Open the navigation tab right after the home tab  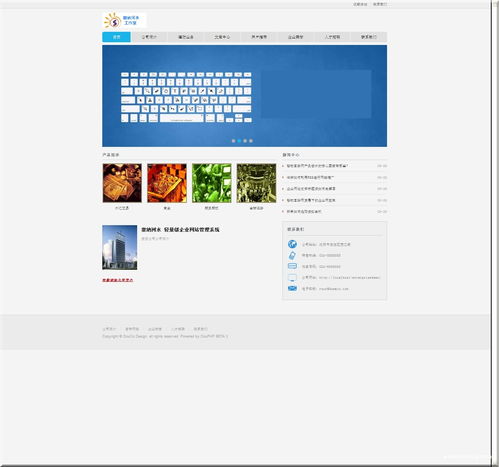149,37
